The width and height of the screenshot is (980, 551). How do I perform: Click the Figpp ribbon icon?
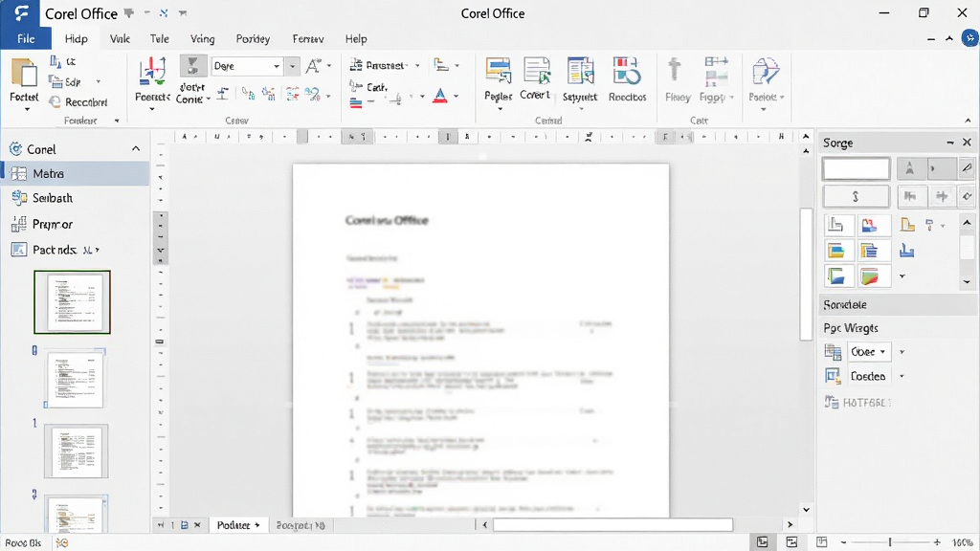716,79
